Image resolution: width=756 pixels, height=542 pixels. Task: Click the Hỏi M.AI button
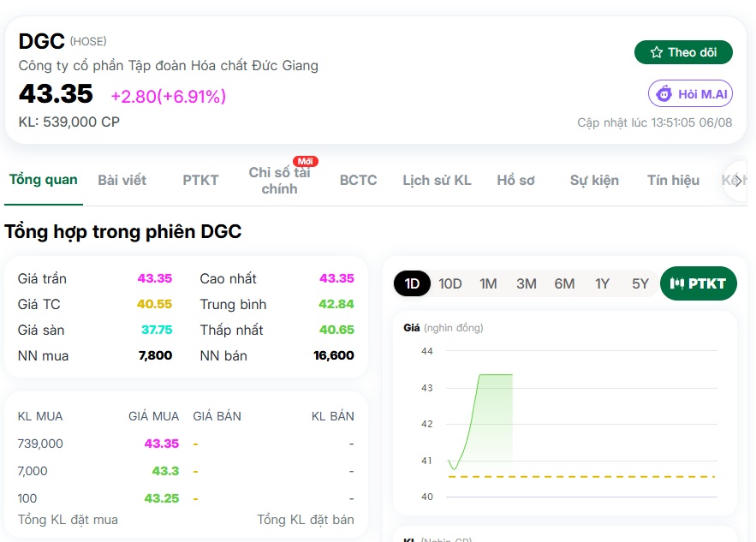pyautogui.click(x=690, y=93)
